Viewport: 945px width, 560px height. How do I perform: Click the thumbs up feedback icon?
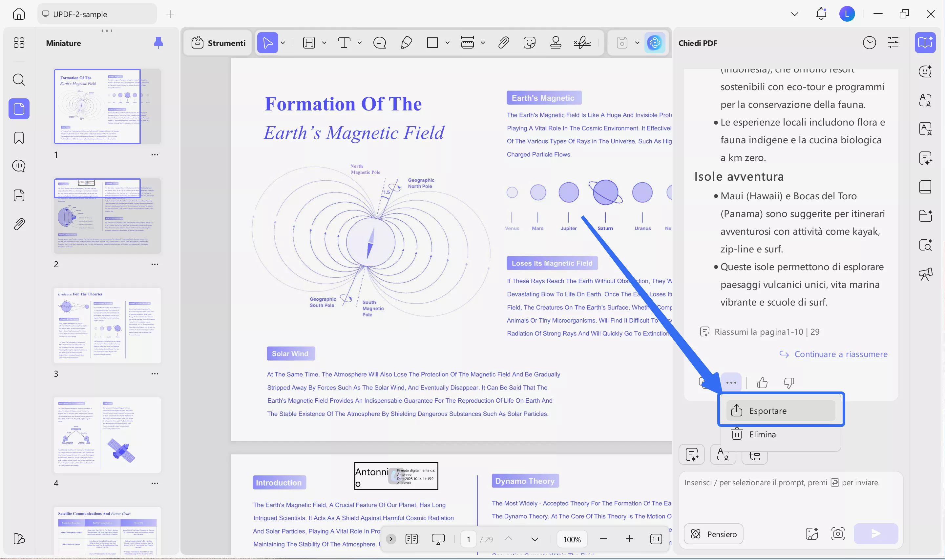point(762,383)
